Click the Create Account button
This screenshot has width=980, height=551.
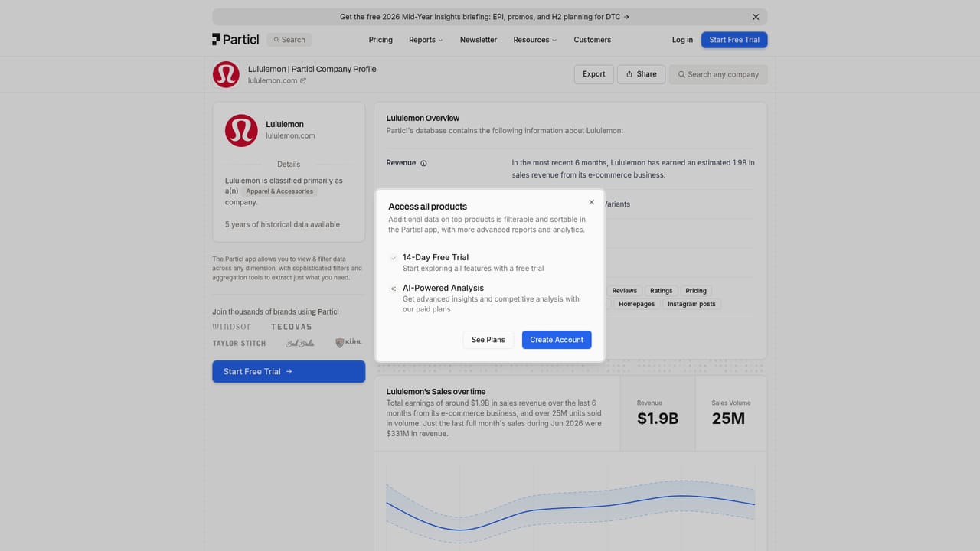pyautogui.click(x=557, y=340)
